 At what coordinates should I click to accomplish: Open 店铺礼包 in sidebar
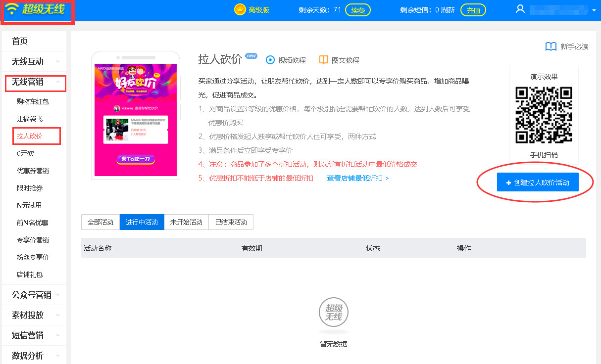pos(29,274)
